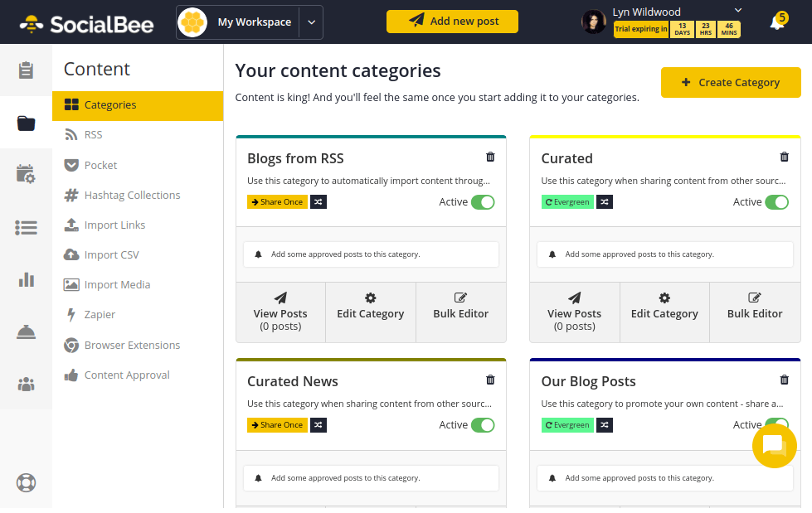Click Share Once tag in Blogs from RSS

point(278,202)
